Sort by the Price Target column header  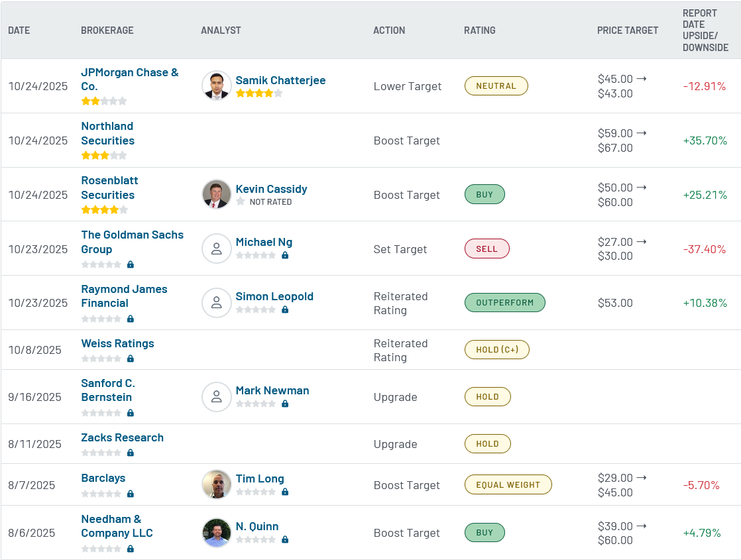628,30
